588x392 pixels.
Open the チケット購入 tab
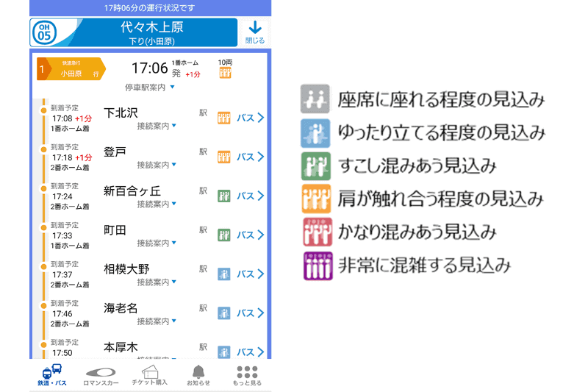click(150, 375)
